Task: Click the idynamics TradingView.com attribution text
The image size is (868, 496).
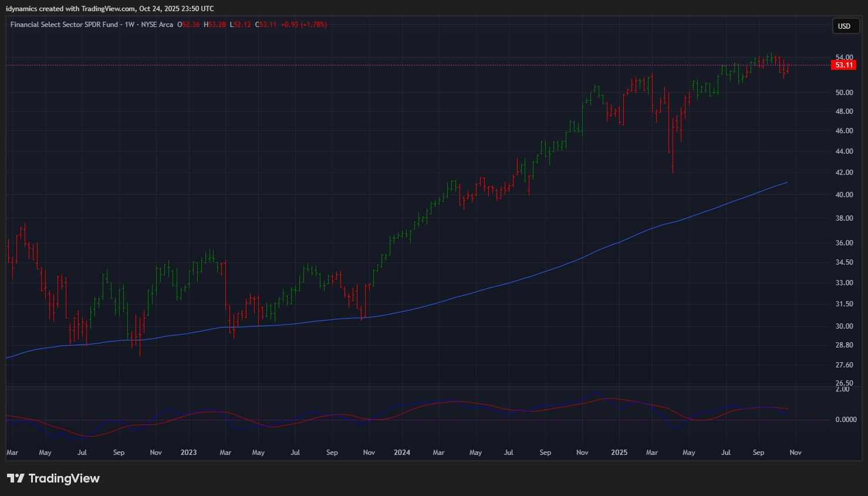Action: pos(110,9)
